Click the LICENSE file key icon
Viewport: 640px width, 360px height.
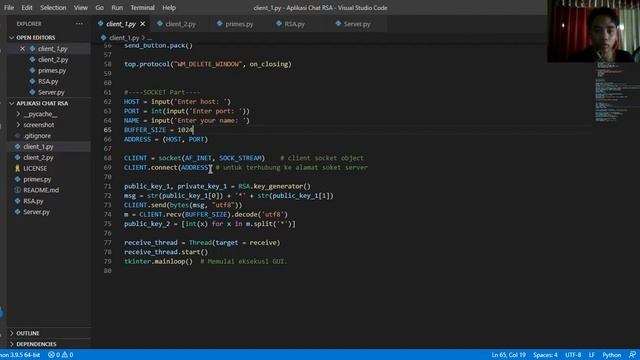coord(18,168)
